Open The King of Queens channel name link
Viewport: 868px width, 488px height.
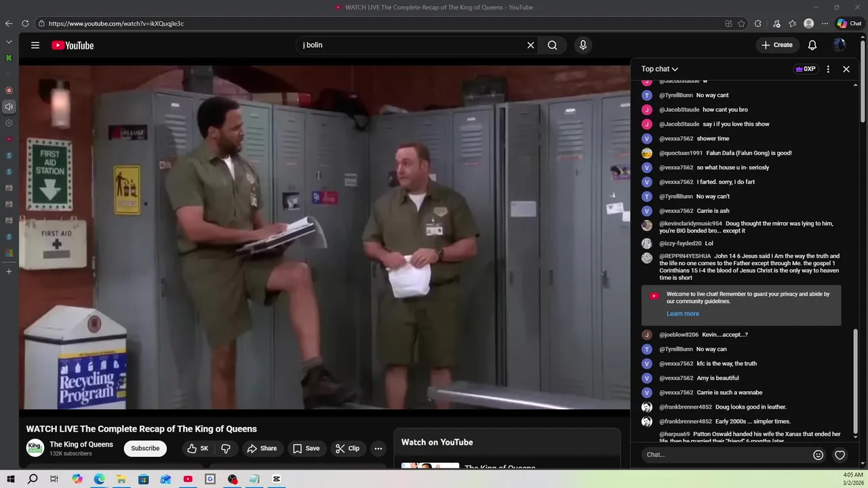pyautogui.click(x=81, y=445)
